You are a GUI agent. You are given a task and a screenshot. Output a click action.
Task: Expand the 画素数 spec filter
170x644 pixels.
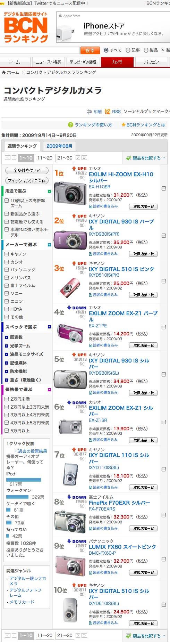tap(7, 337)
